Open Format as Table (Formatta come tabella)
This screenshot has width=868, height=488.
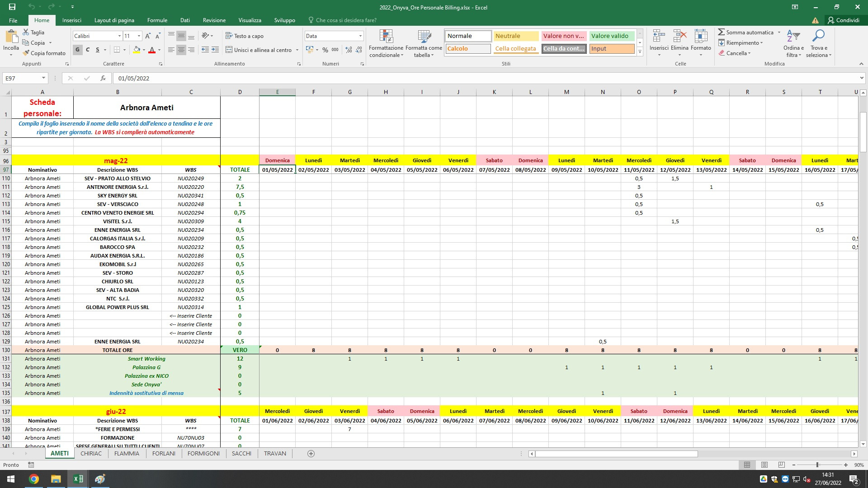coord(424,44)
